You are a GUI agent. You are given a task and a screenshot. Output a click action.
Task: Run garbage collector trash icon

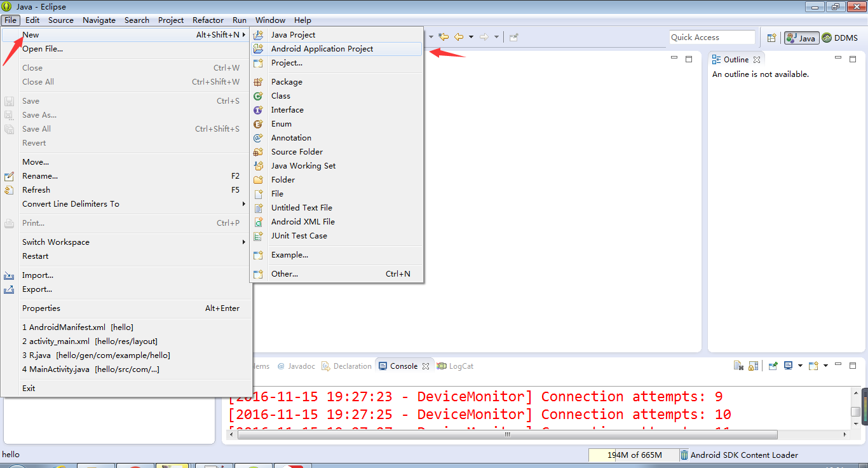[684, 455]
